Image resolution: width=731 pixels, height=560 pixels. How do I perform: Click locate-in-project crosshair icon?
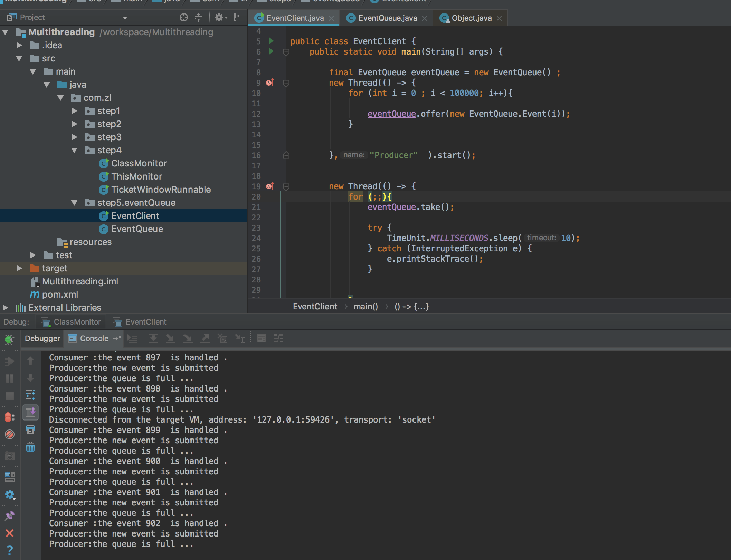184,17
